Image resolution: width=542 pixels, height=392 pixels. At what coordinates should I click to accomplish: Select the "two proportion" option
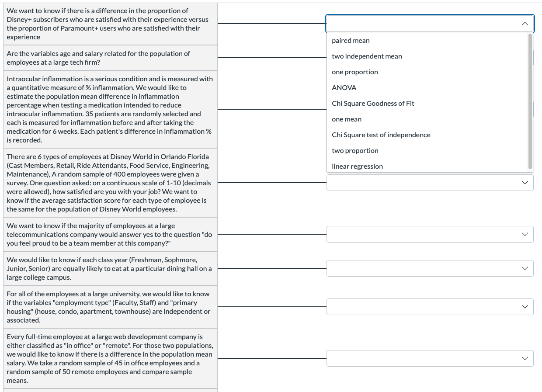click(355, 150)
